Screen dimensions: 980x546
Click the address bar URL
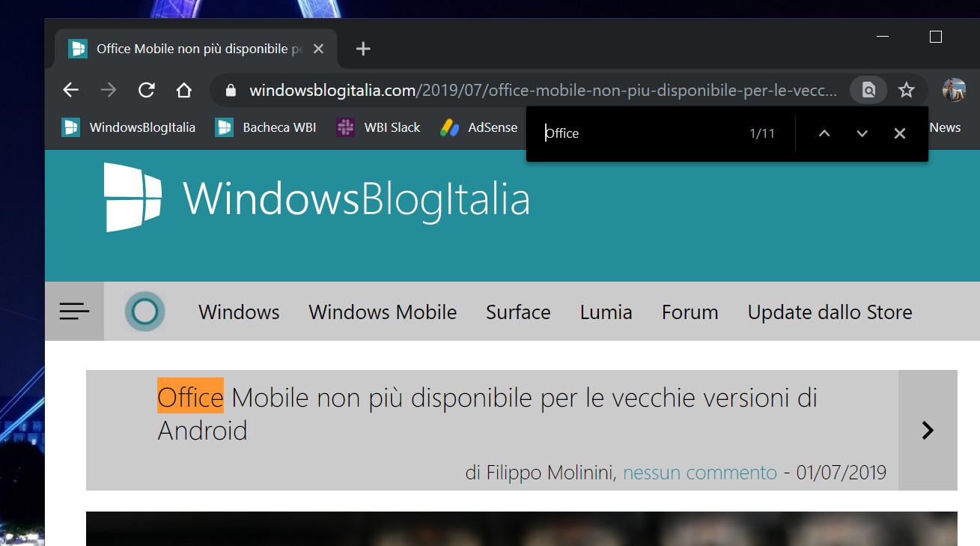[544, 91]
